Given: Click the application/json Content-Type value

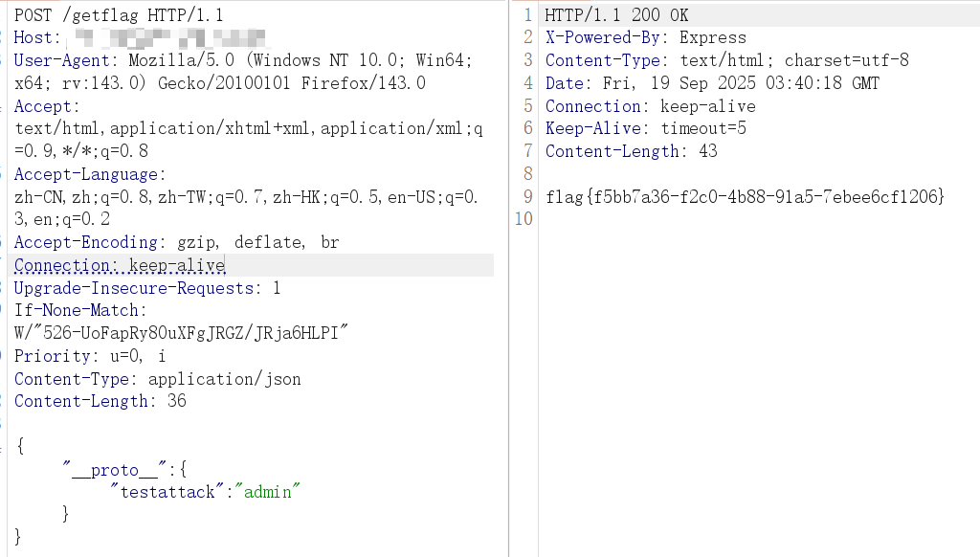Looking at the screenshot, I should click(224, 379).
